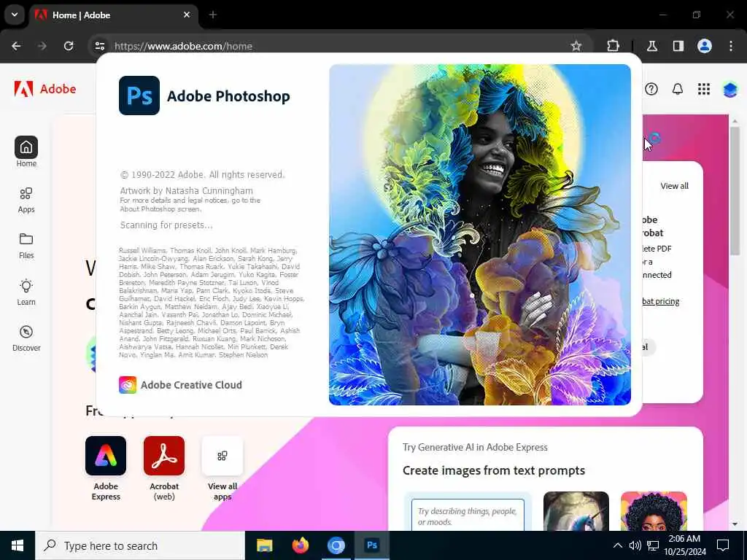Open the network icon in the system tray
This screenshot has width=747, height=560.
pos(653,545)
